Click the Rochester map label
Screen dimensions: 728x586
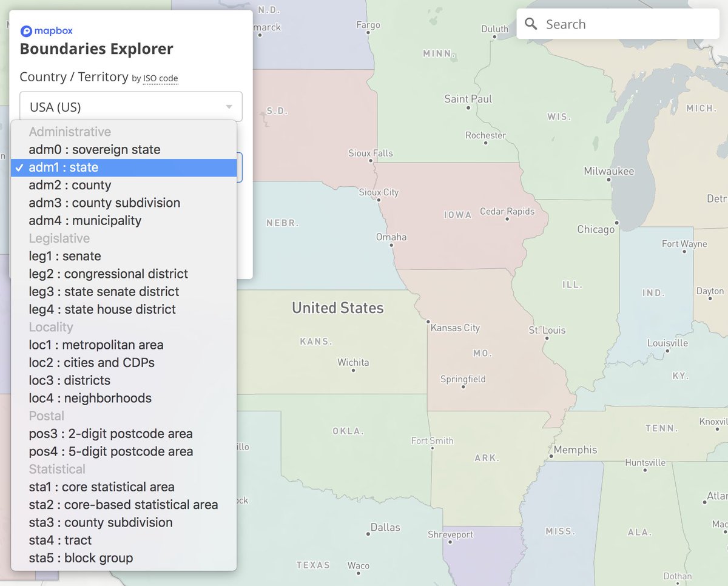(x=486, y=135)
